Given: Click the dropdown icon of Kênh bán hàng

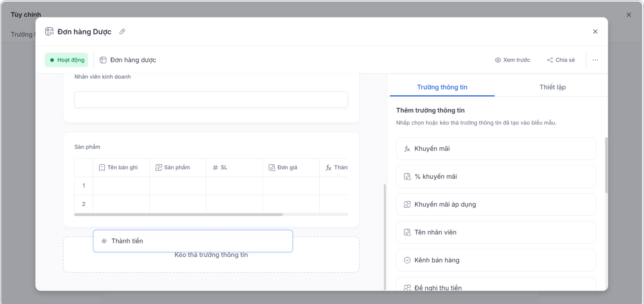Looking at the screenshot, I should coord(407,260).
